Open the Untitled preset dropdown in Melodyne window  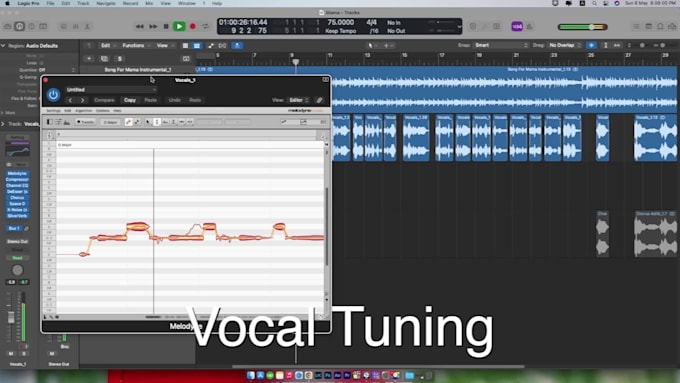tap(111, 90)
